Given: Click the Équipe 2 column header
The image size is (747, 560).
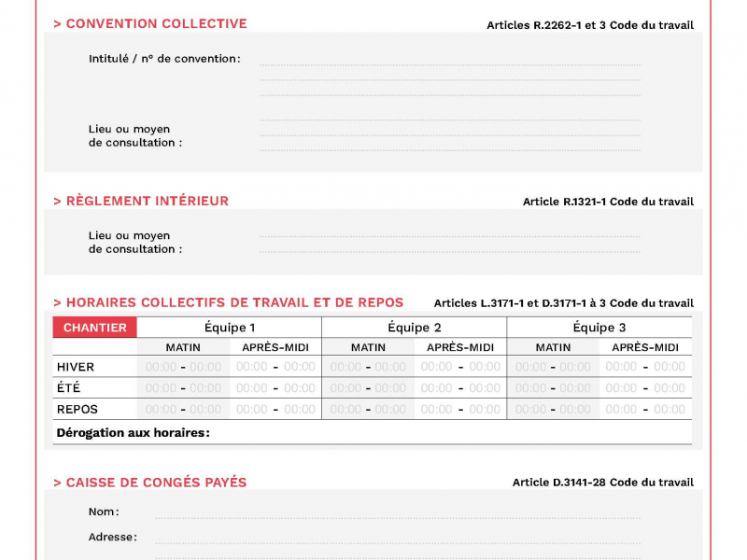Looking at the screenshot, I should pyautogui.click(x=415, y=328).
